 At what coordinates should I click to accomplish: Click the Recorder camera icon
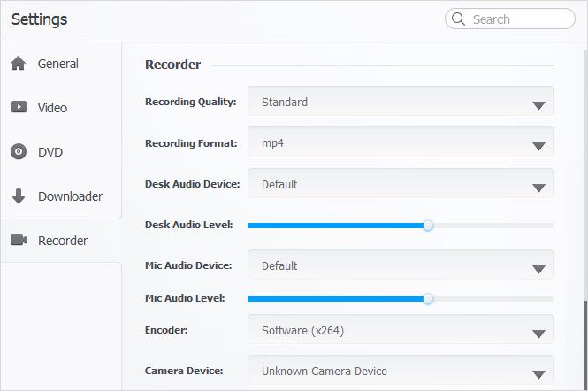pos(18,241)
